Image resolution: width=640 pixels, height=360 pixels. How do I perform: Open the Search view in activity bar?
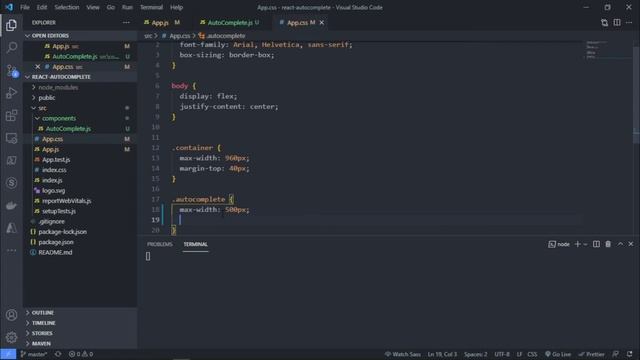click(x=11, y=47)
